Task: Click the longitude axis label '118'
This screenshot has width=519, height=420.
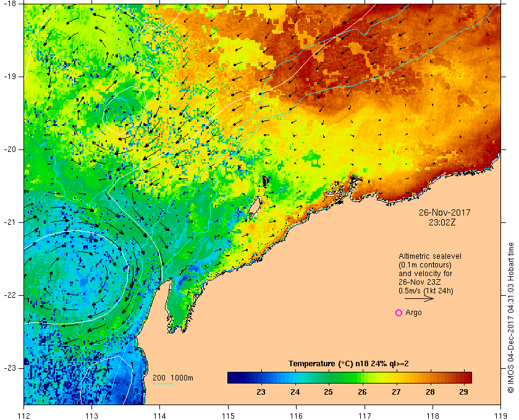Action: [x=432, y=416]
